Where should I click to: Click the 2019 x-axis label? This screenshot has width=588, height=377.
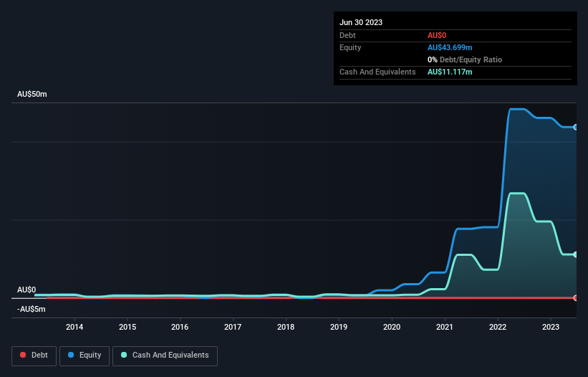(339, 327)
